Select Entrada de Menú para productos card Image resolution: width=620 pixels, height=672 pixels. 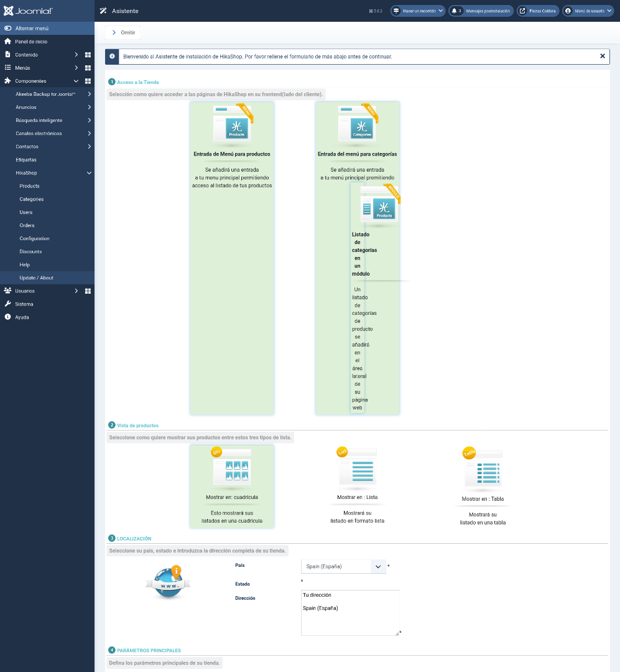pyautogui.click(x=232, y=258)
